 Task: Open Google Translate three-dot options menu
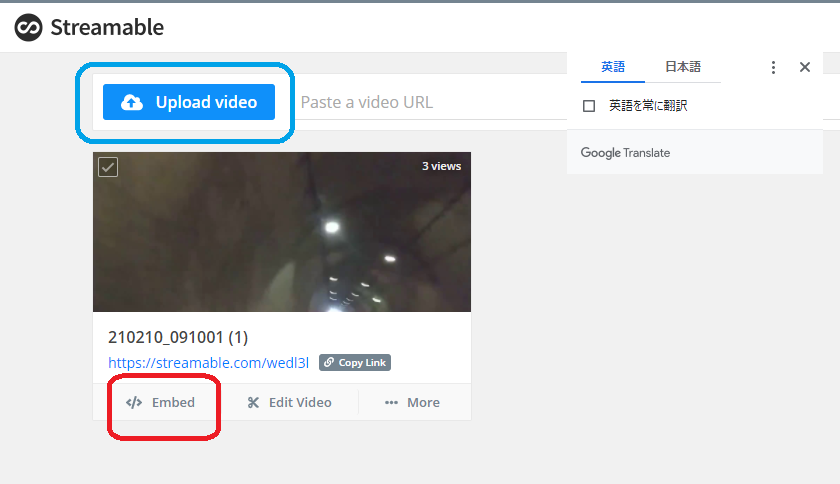(773, 67)
